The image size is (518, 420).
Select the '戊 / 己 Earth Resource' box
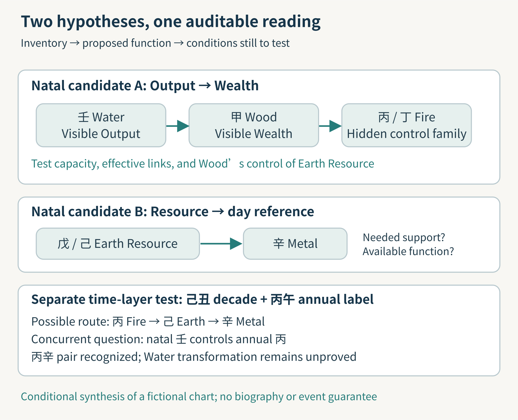118,244
